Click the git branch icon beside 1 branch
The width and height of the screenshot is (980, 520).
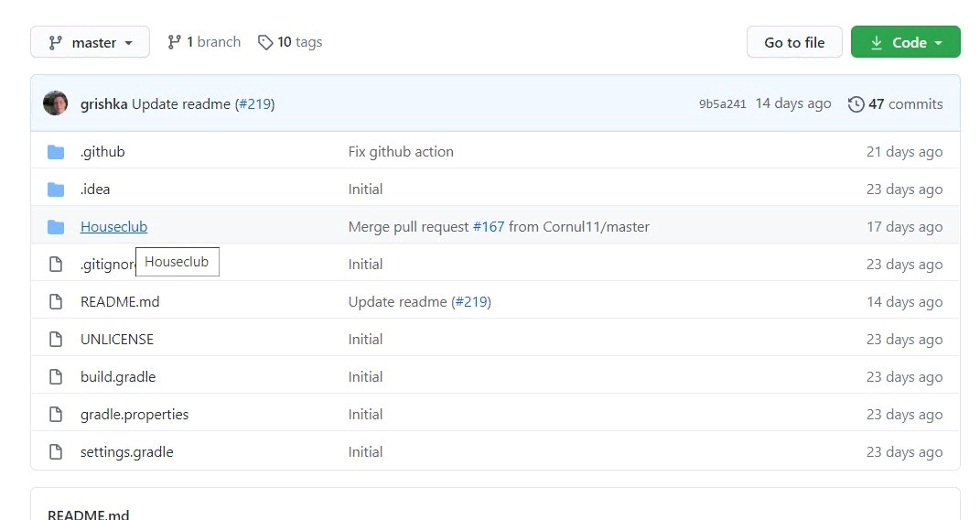(175, 42)
